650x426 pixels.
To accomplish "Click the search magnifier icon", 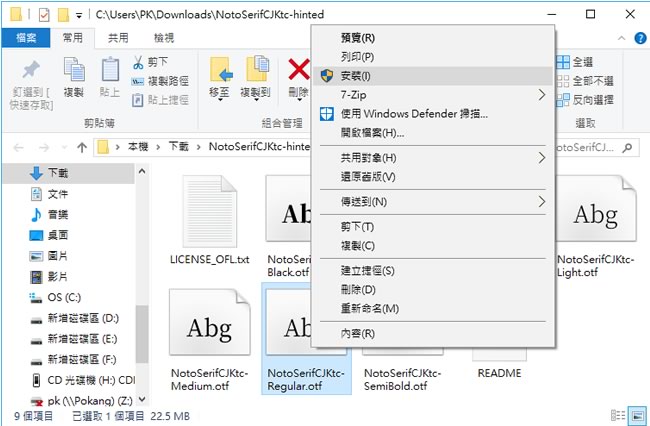I will 627,148.
